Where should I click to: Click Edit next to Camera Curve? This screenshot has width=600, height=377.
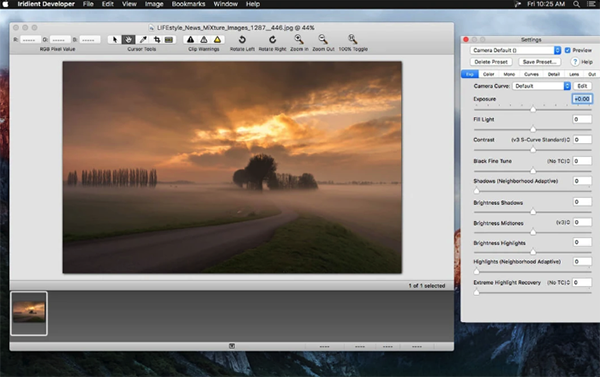pyautogui.click(x=582, y=86)
